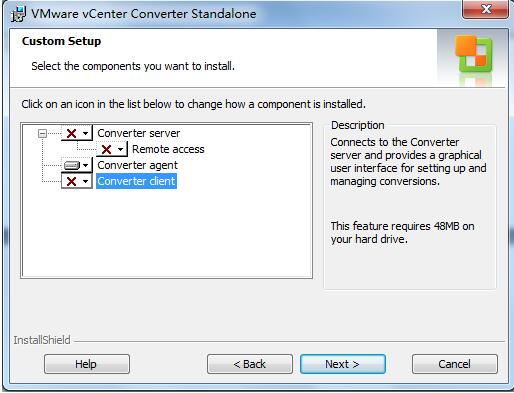
Task: Select the Converter server tree item
Action: coord(138,133)
